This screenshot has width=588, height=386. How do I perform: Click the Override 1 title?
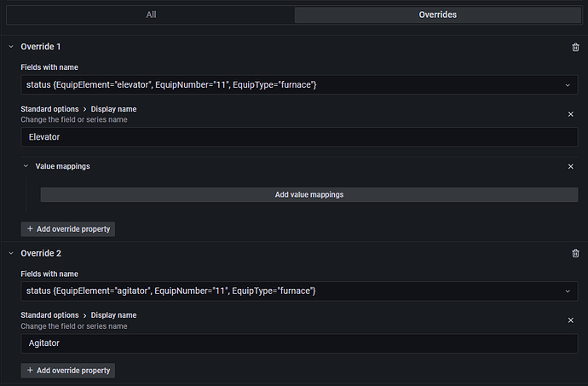(x=41, y=47)
